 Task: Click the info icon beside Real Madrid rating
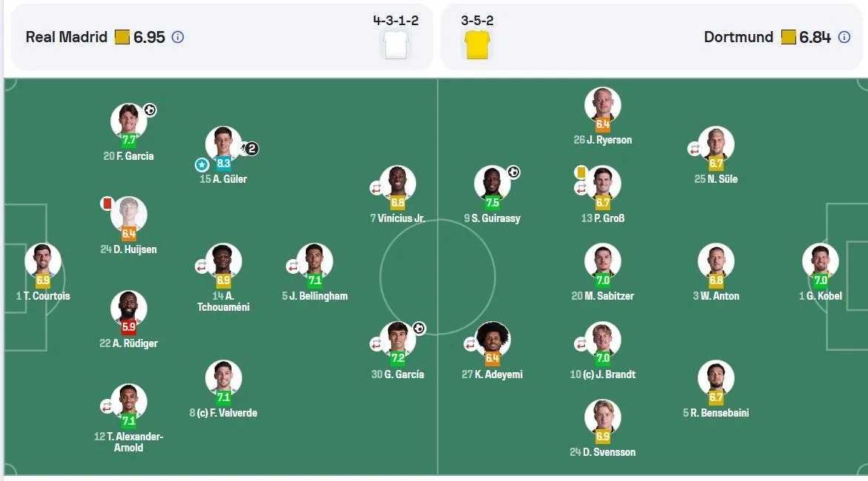pos(178,37)
